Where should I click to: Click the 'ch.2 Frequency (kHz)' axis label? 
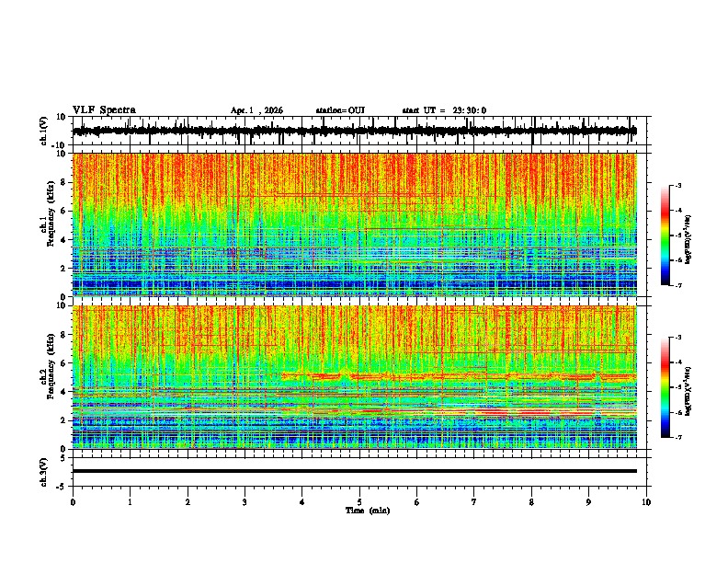pyautogui.click(x=47, y=366)
